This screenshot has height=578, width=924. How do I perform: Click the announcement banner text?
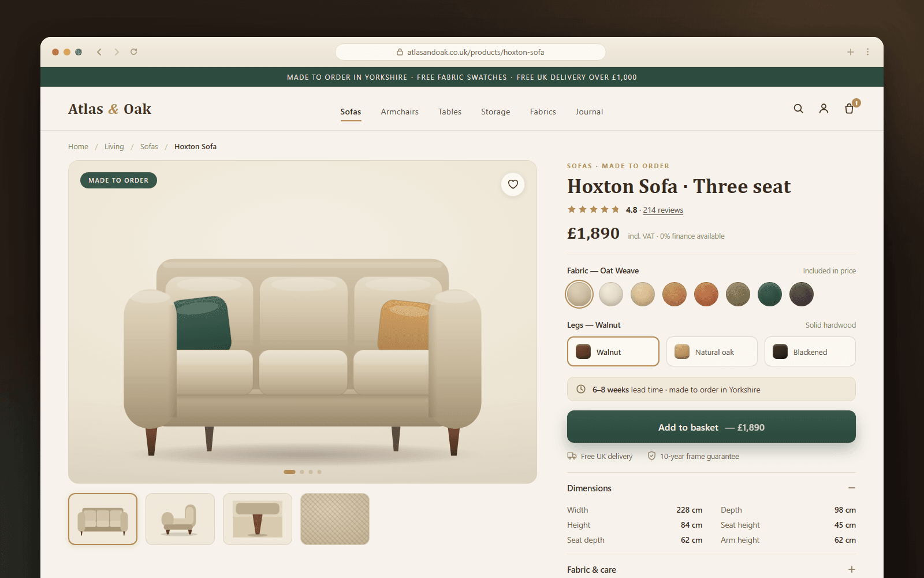pyautogui.click(x=462, y=77)
